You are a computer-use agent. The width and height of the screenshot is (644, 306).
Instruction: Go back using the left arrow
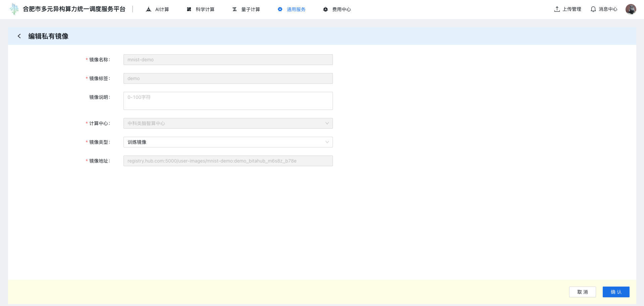19,36
